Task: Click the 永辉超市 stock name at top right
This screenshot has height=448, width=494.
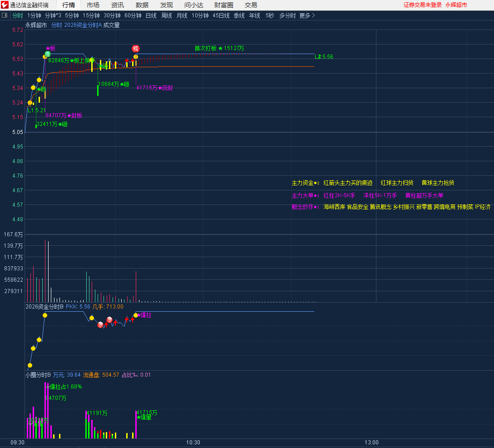Action: [x=456, y=5]
